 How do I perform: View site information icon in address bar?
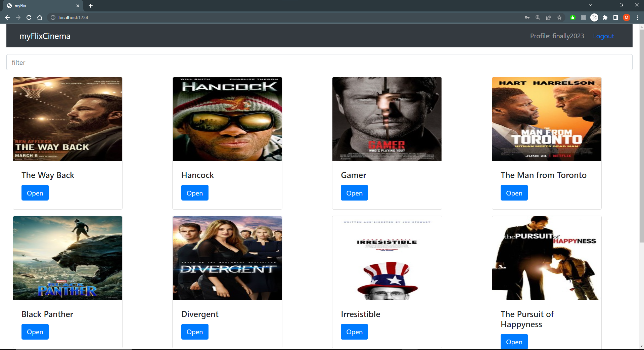[x=53, y=17]
